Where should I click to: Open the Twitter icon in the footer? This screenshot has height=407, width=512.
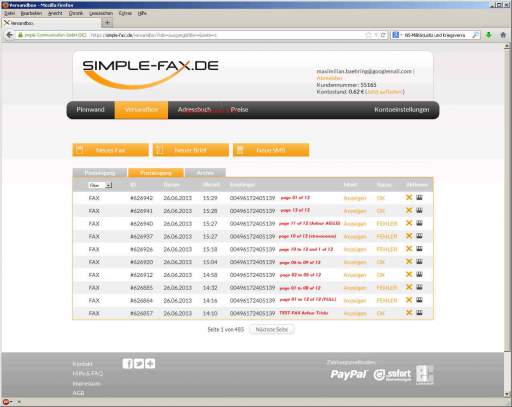pyautogui.click(x=139, y=363)
